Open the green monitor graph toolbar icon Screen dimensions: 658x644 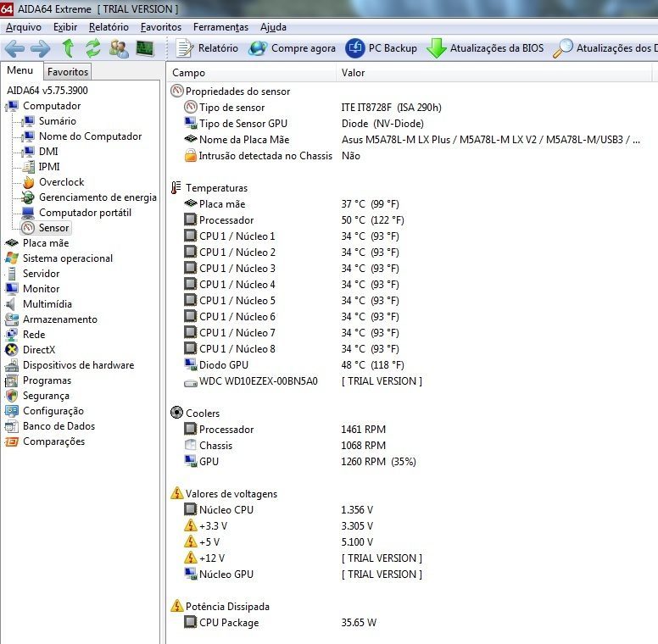(145, 48)
